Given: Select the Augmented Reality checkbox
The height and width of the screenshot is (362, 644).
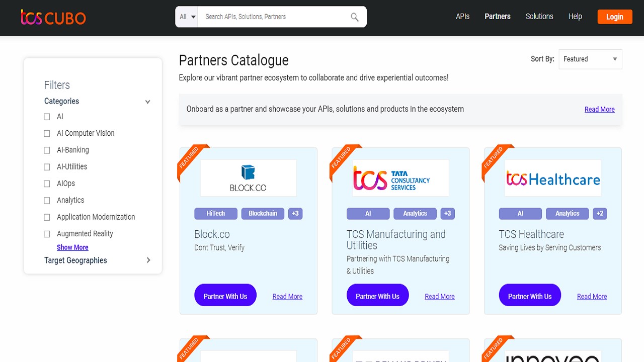Looking at the screenshot, I should pos(47,234).
